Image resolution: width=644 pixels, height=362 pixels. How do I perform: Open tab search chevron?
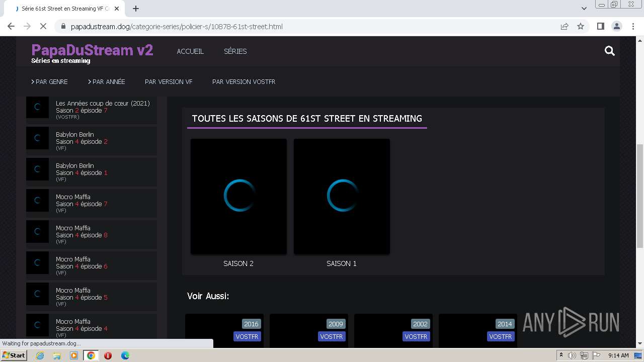584,9
